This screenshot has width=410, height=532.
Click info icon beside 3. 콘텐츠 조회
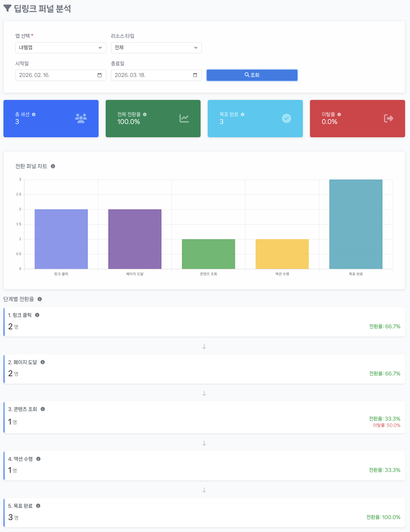coord(43,409)
